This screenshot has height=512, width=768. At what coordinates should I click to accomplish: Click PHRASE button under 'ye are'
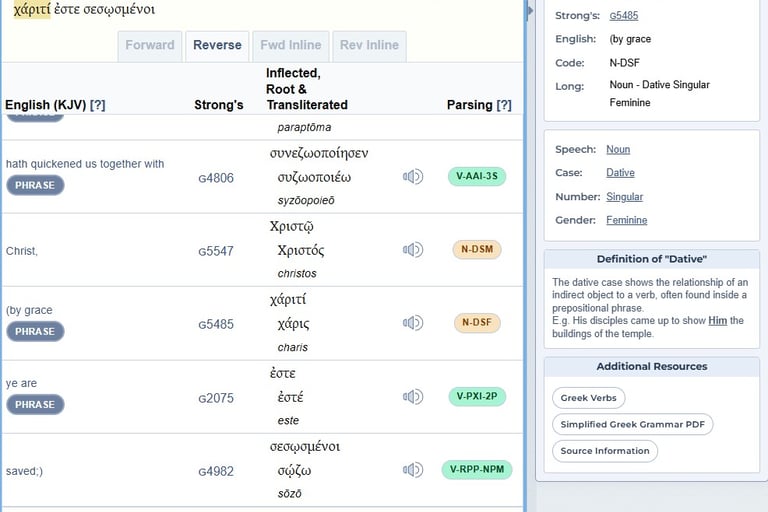35,405
